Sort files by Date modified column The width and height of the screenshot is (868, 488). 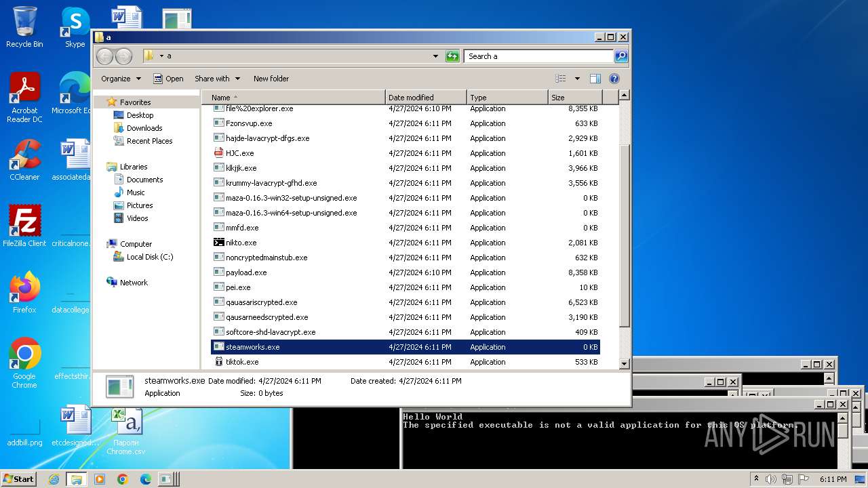click(x=426, y=98)
